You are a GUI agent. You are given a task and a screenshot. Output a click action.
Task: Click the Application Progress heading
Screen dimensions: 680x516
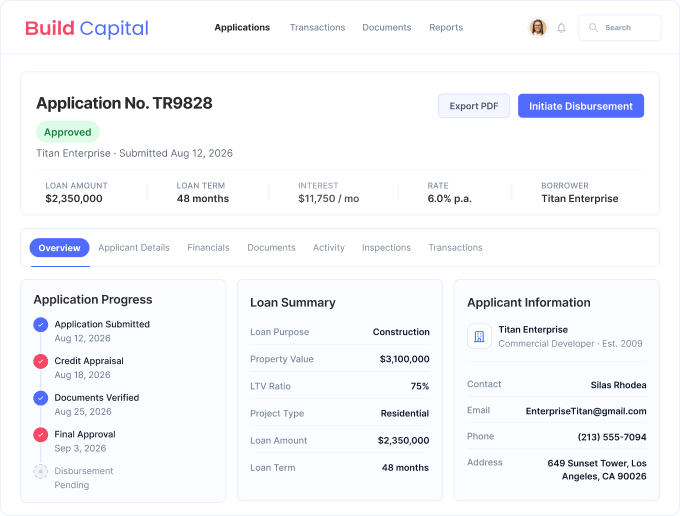point(93,300)
